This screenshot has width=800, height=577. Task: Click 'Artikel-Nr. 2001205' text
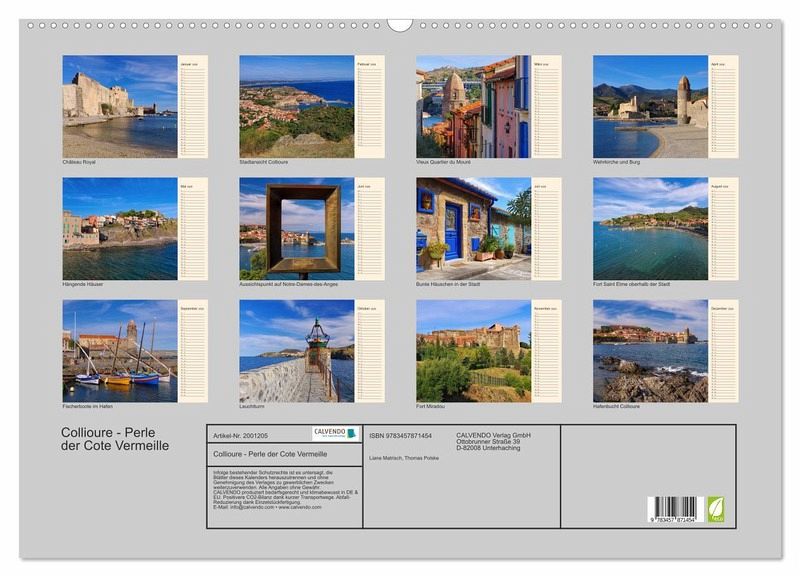click(240, 436)
